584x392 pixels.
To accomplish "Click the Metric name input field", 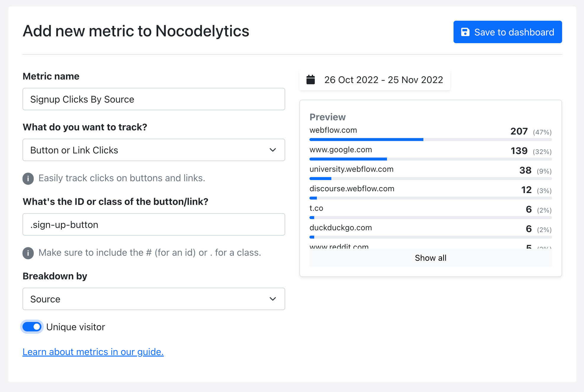I will [154, 99].
